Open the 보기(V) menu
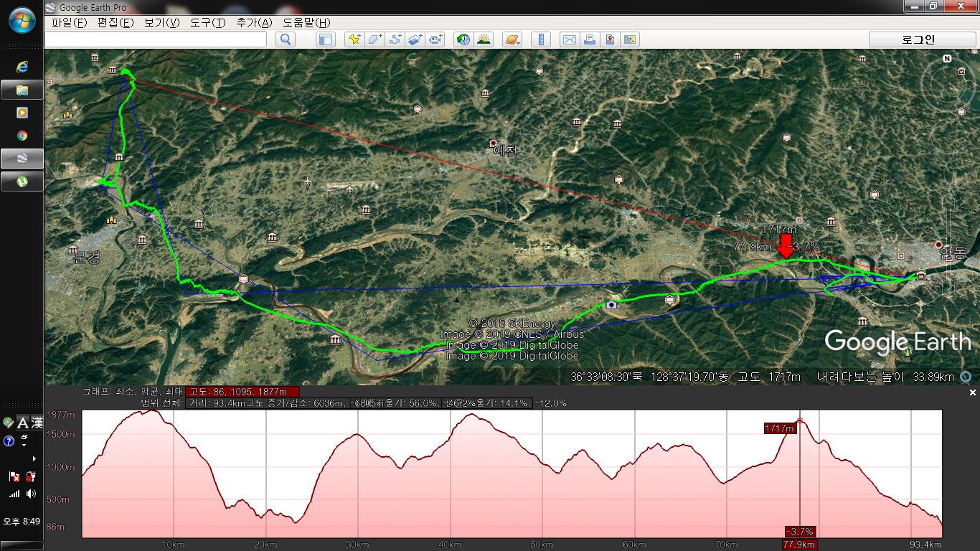Screen dimensions: 980x551 (x=161, y=22)
